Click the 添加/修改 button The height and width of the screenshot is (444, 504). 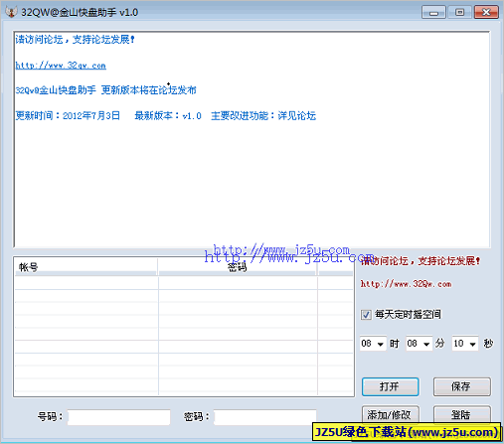click(391, 414)
